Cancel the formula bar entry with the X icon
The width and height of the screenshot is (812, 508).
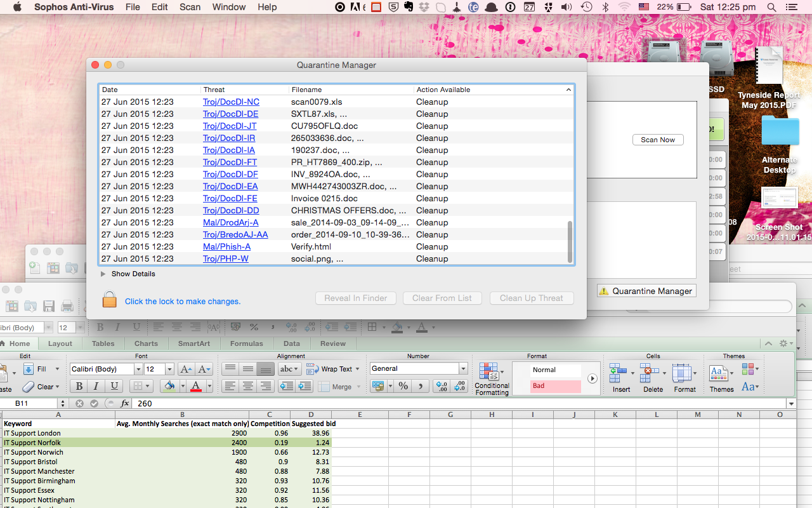tap(80, 403)
